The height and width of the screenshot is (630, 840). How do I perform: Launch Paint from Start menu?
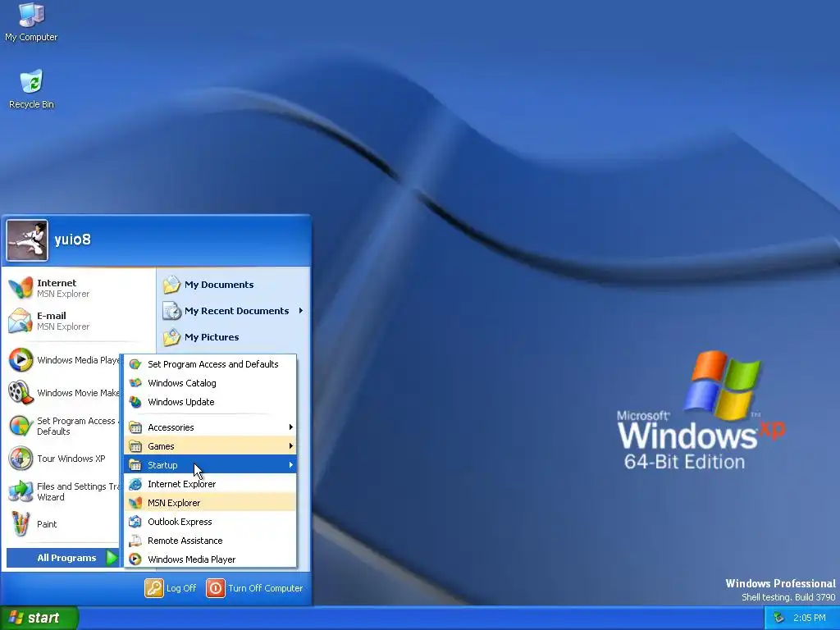[63, 524]
